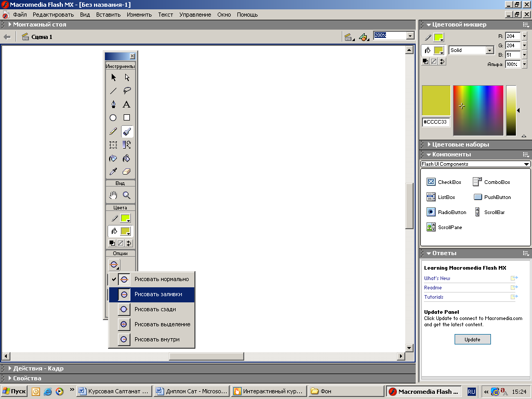Pick a color in the spectrum field
This screenshot has width=532, height=399.
[x=478, y=111]
